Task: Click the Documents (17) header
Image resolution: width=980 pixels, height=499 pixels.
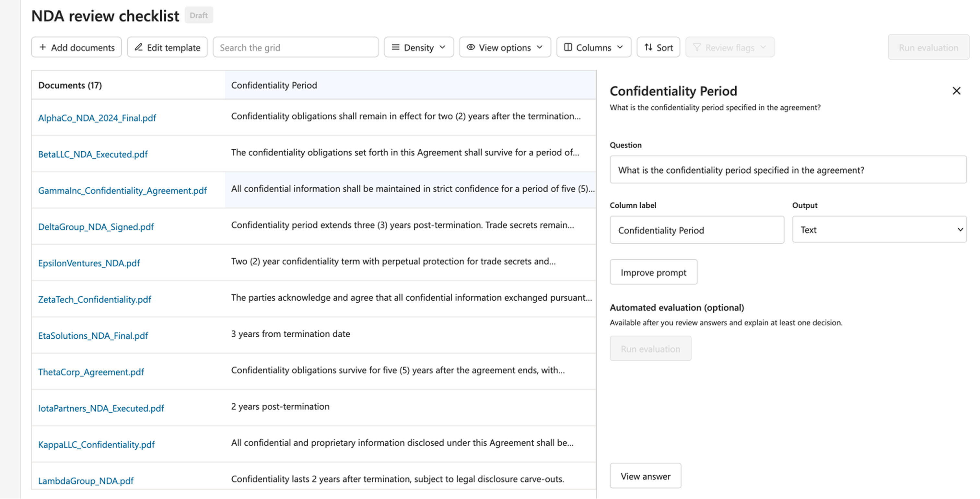Action: [x=70, y=85]
